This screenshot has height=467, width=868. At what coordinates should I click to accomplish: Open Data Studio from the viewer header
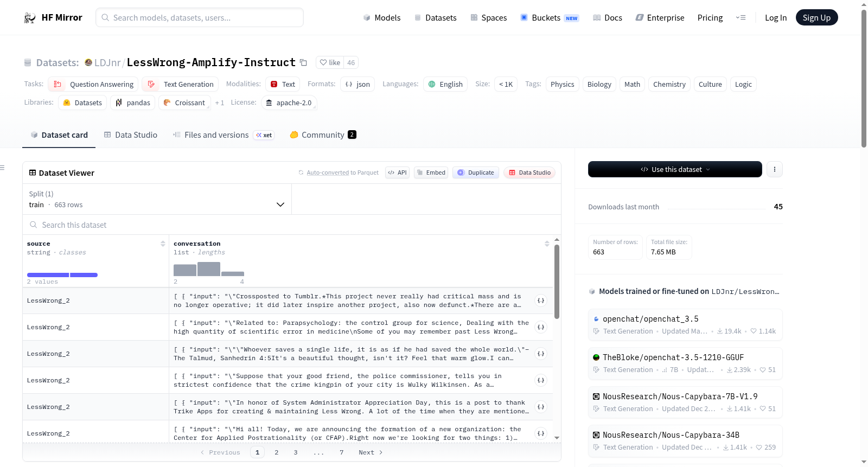coord(529,172)
